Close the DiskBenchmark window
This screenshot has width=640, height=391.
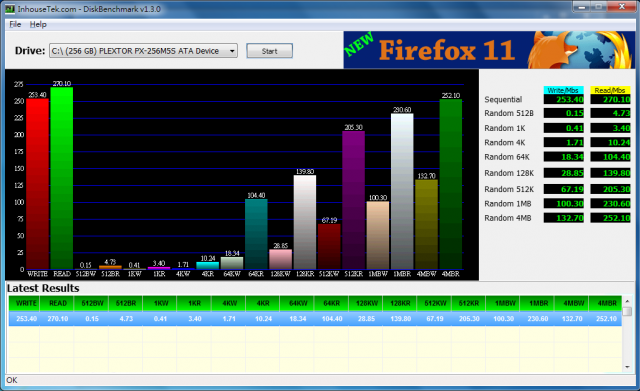622,7
